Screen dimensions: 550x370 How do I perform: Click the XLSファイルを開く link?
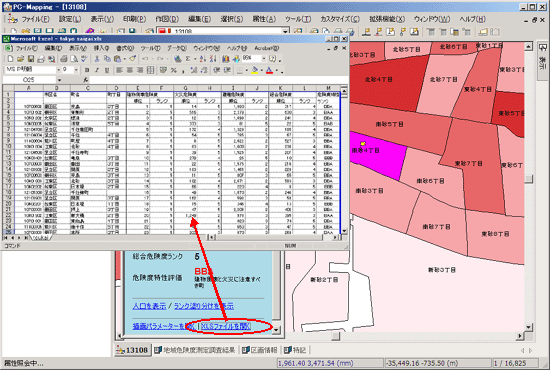[226, 326]
